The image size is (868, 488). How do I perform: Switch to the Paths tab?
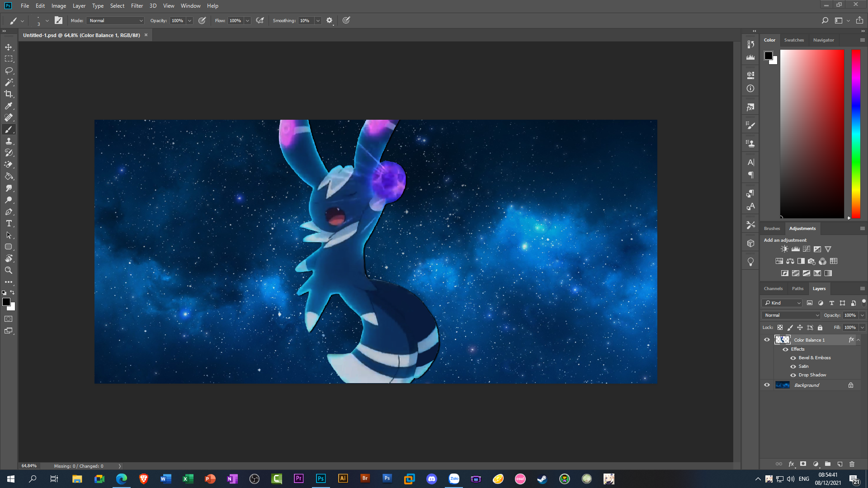coord(797,289)
